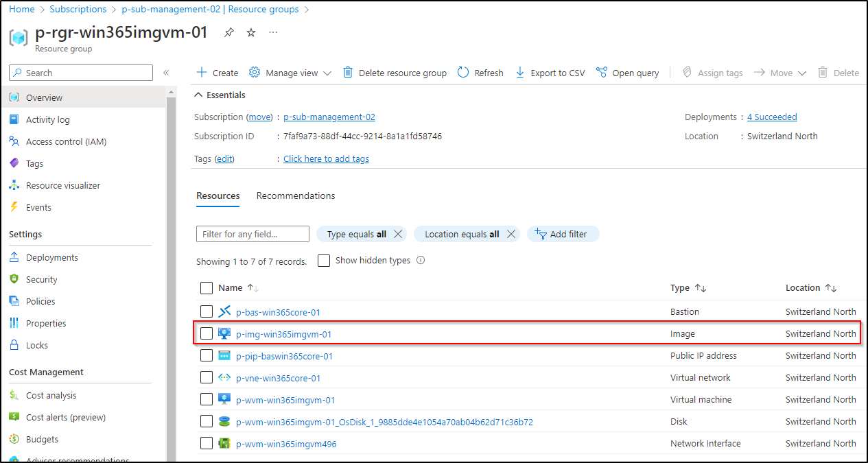Switch to the Recommendations tab

(x=296, y=196)
